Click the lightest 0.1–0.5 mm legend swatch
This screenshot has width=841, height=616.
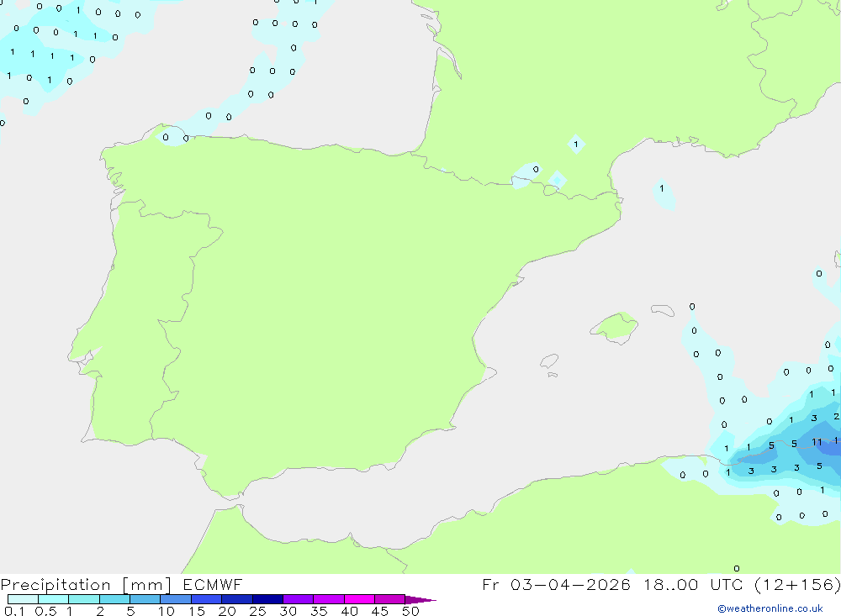(23, 599)
